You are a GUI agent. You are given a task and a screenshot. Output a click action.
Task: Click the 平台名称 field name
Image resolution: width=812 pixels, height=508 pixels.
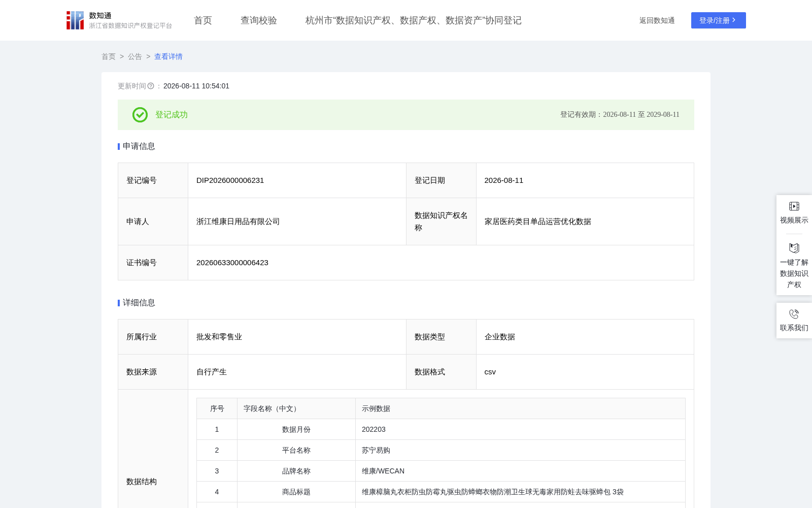point(296,451)
